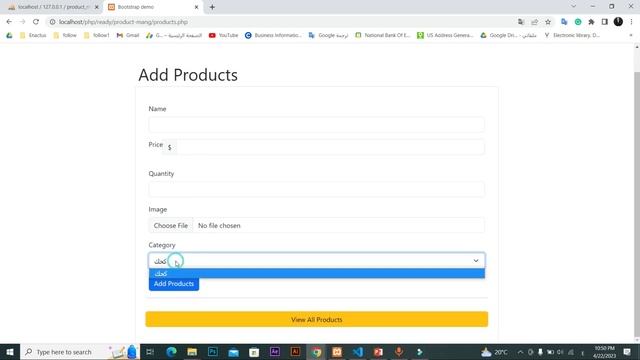640x360 pixels.
Task: Open the Category select dropdown
Action: click(316, 261)
